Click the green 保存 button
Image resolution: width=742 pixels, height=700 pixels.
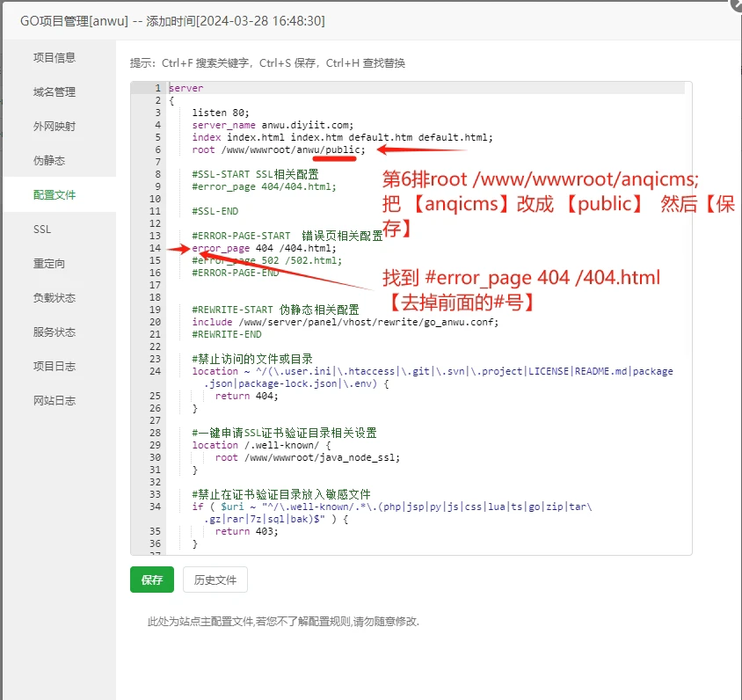point(152,580)
